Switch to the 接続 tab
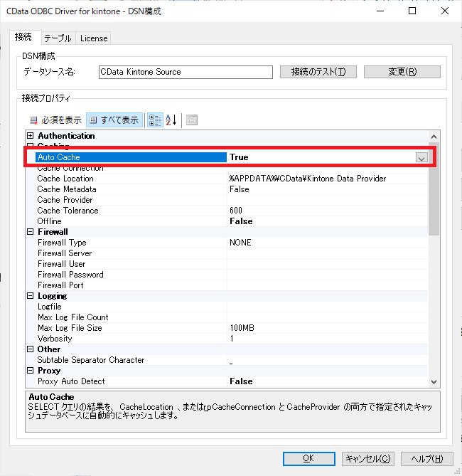This screenshot has width=462, height=476. tap(23, 37)
